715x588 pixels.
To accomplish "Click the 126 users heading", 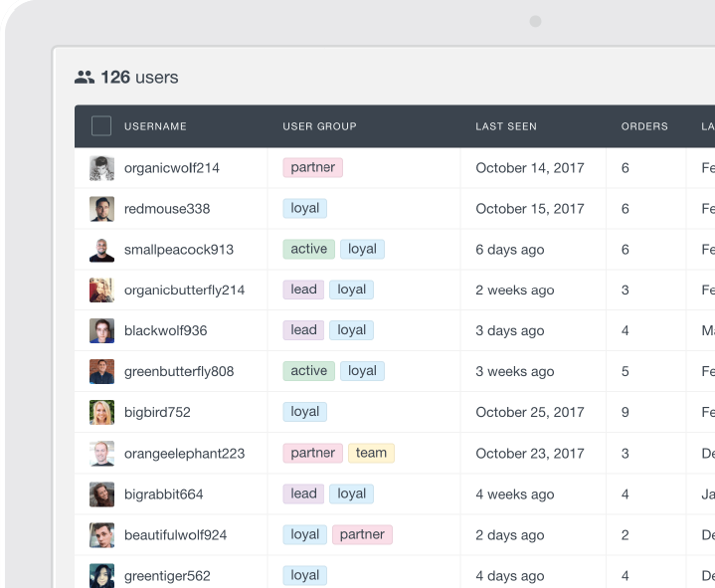I will click(x=139, y=77).
